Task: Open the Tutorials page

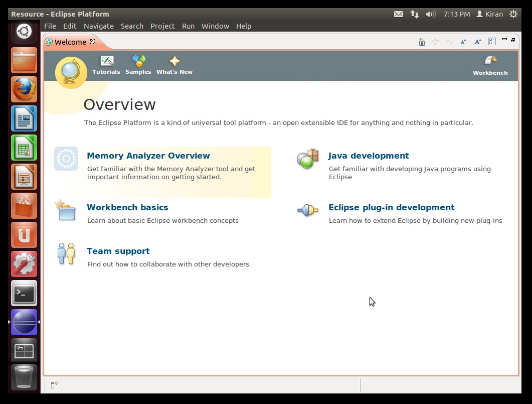Action: pyautogui.click(x=106, y=65)
